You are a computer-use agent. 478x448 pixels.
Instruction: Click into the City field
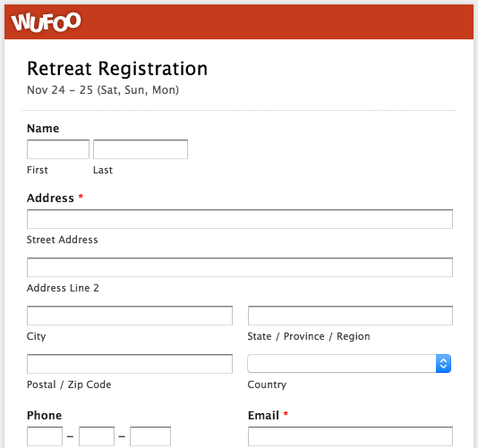(x=130, y=316)
